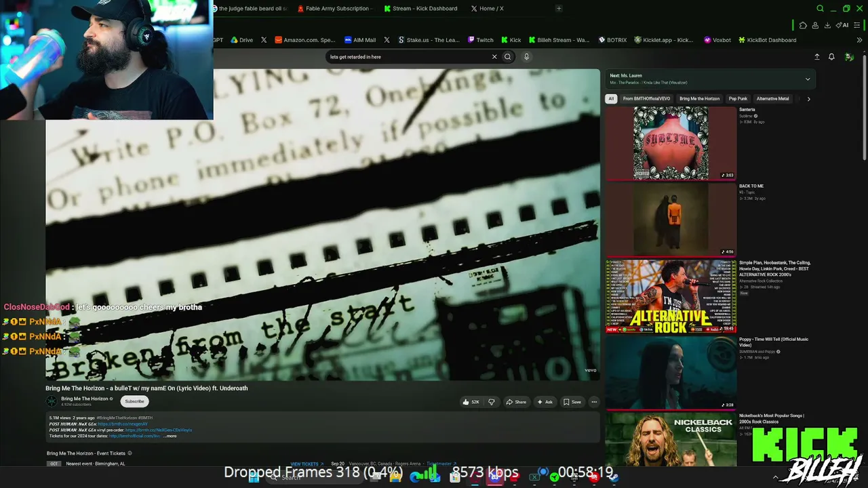Open the YouTube account avatar menu
This screenshot has height=488, width=868.
pos(849,57)
